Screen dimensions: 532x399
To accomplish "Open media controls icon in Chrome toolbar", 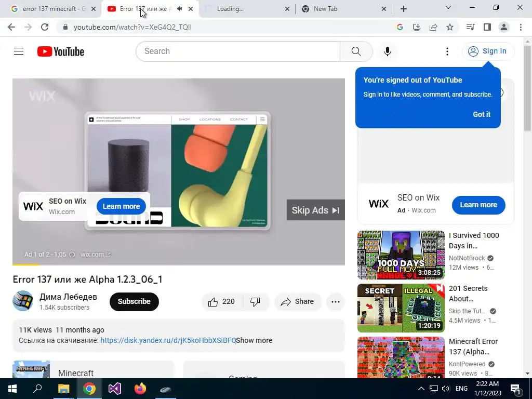I will [470, 27].
